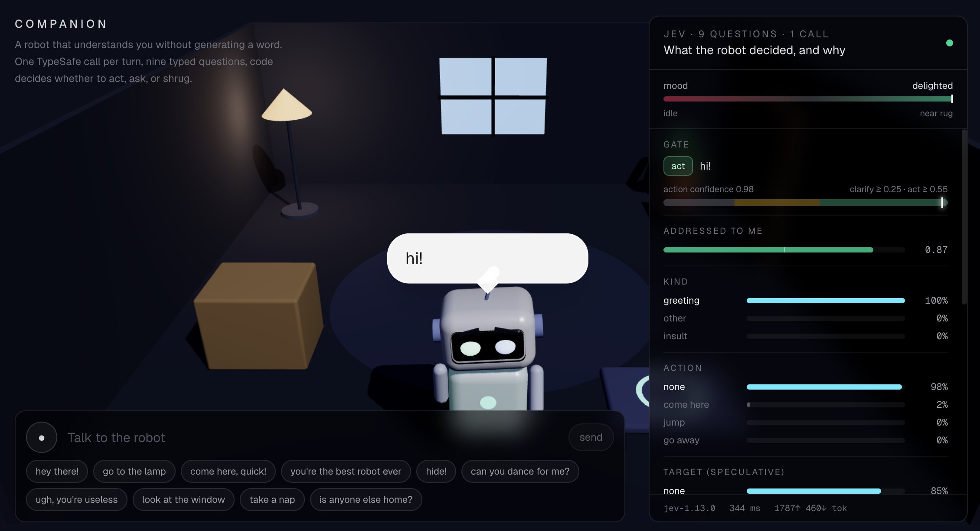This screenshot has width=980, height=531.
Task: Click the mood slider bar
Action: click(x=808, y=99)
